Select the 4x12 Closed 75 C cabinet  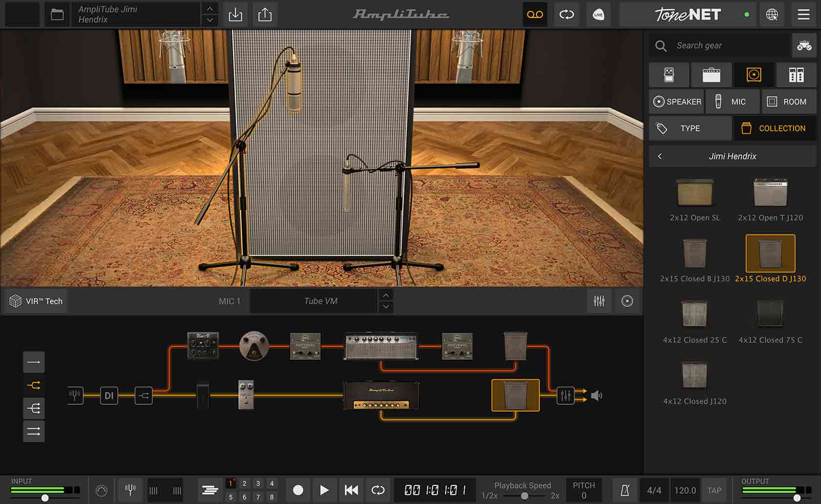[770, 321]
